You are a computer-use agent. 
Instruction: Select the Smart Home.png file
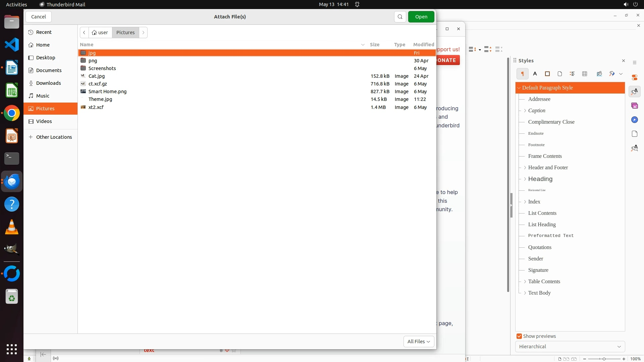coord(107,92)
